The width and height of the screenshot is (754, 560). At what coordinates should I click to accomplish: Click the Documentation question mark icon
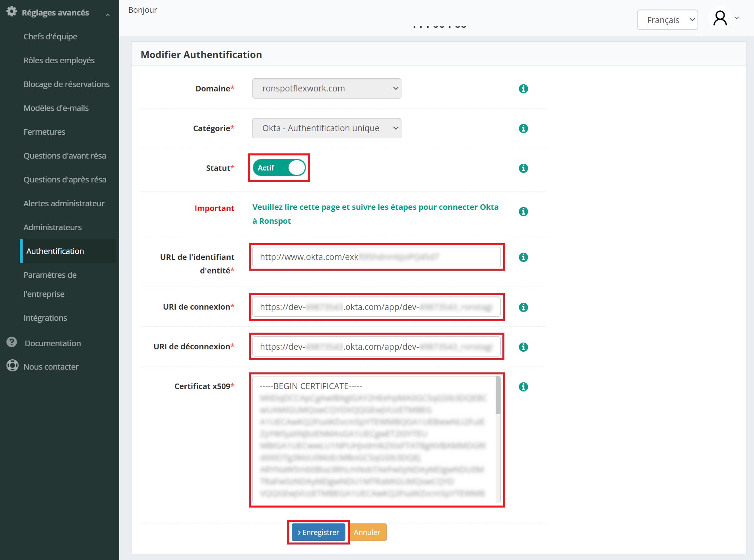click(12, 342)
